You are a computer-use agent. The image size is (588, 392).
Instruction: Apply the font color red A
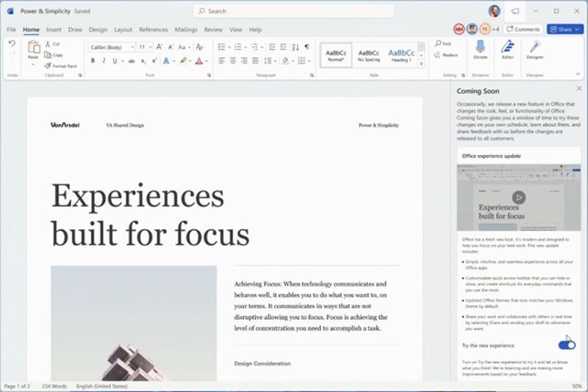click(199, 61)
